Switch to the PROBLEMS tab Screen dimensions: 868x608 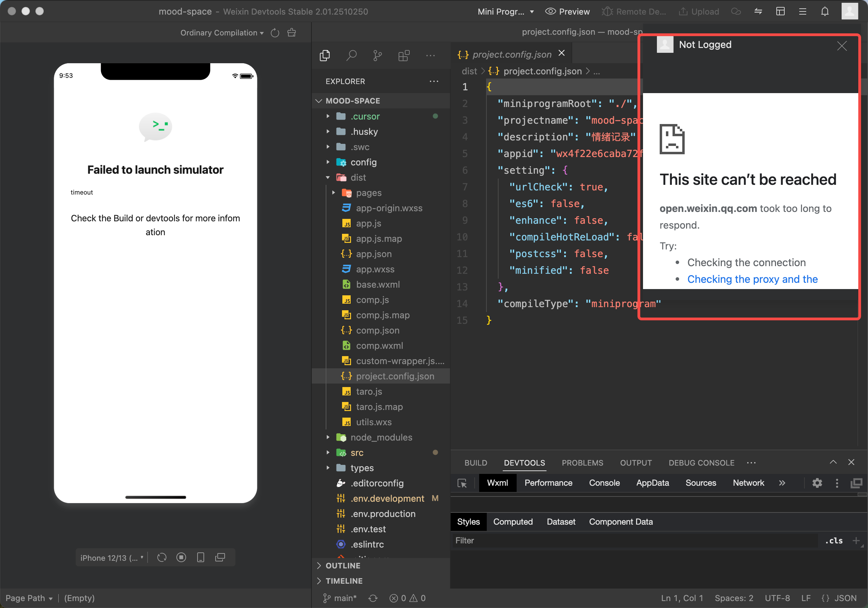[582, 463]
